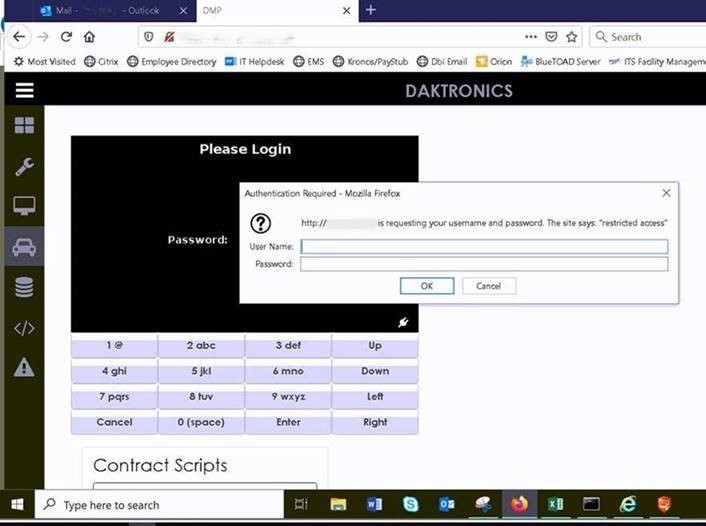Tap the '9 wxyz' keypad key
Viewport: 706px width, 526px height.
pyautogui.click(x=288, y=397)
